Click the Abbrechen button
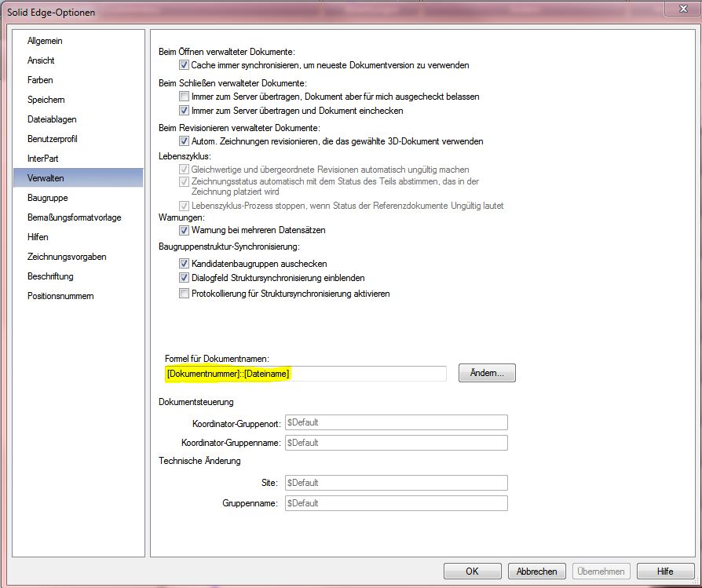Image resolution: width=702 pixels, height=588 pixels. tap(537, 572)
